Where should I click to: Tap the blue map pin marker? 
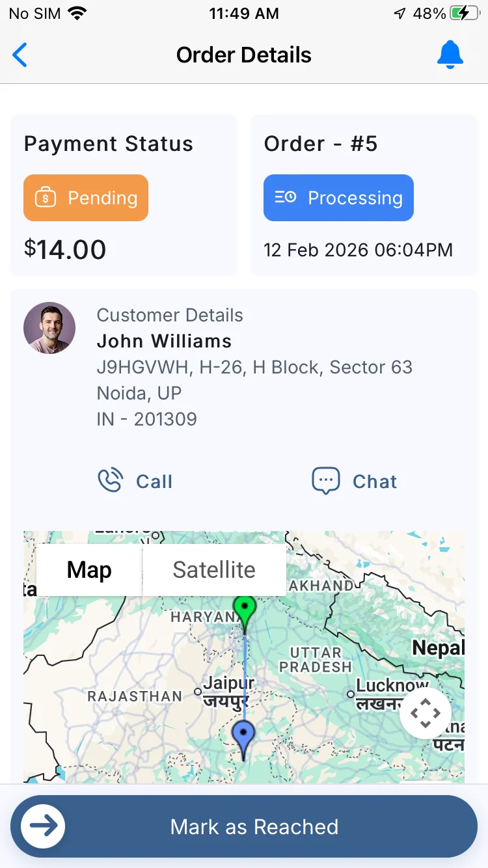[243, 737]
